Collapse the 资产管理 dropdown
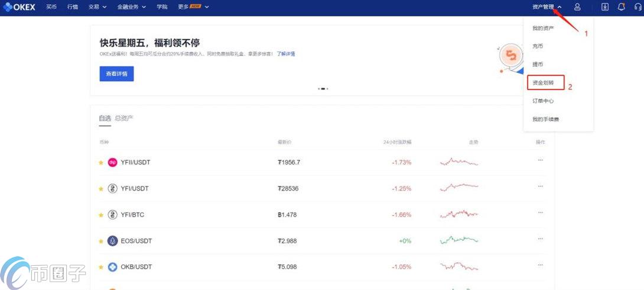Viewport: 644px width, 290px height. 547,7
